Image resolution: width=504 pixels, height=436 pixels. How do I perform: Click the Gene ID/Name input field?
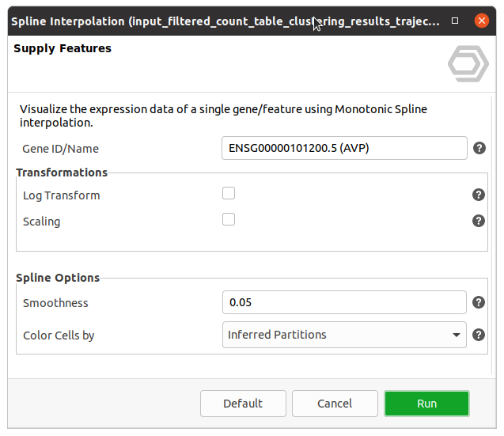pos(344,148)
